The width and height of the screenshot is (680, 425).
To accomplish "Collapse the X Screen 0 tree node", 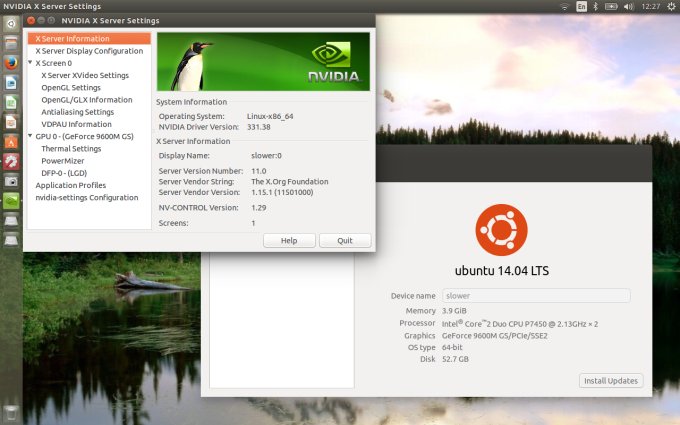I will point(30,62).
